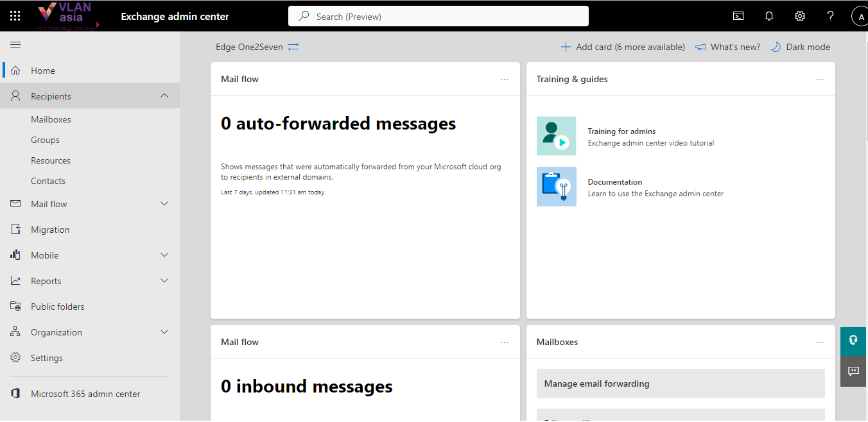The height and width of the screenshot is (422, 868).
Task: Expand the Mobile section chevron
Action: click(164, 255)
